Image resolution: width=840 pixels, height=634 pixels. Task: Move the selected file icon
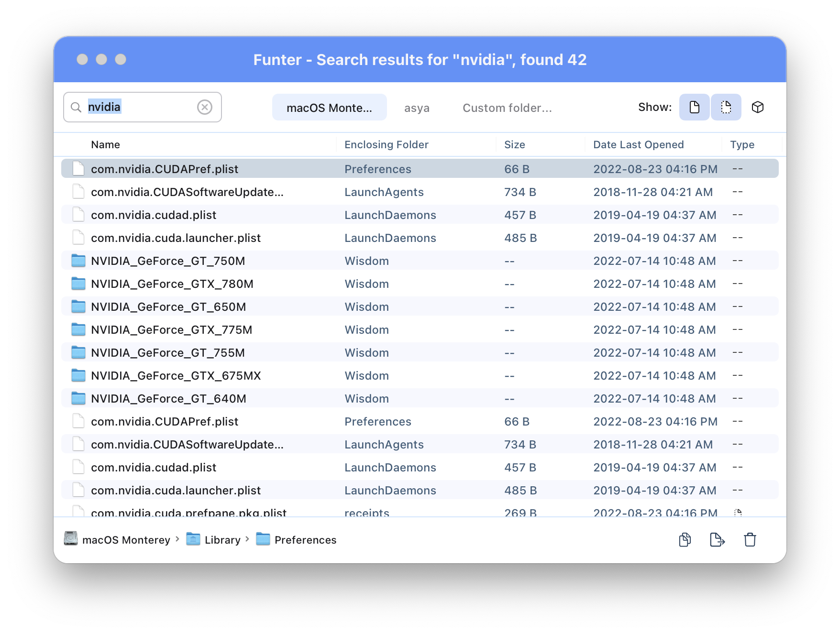717,540
